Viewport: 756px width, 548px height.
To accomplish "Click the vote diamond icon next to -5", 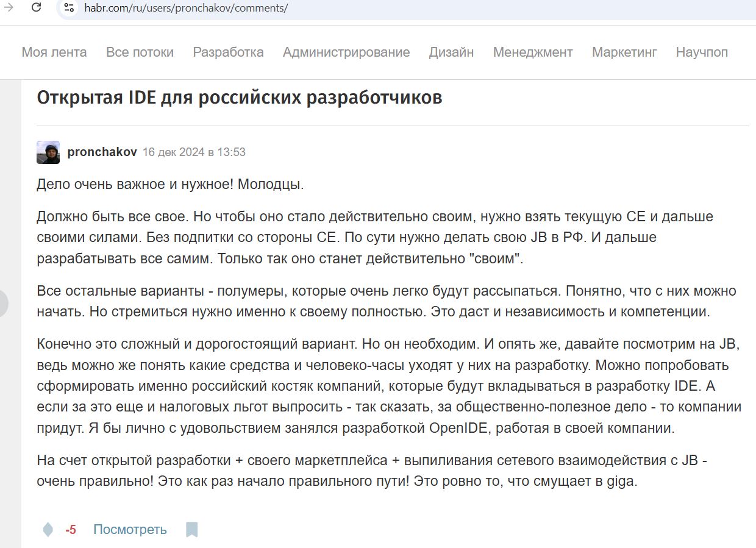I will click(x=48, y=530).
